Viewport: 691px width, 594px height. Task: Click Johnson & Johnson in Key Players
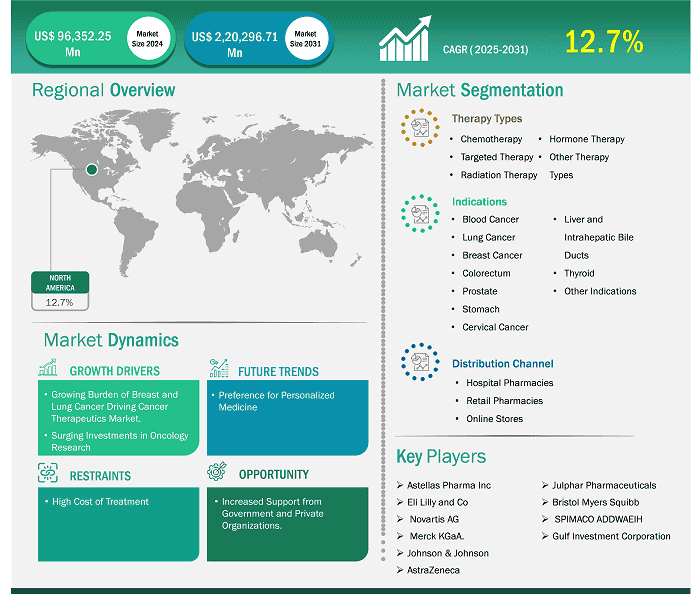448,553
